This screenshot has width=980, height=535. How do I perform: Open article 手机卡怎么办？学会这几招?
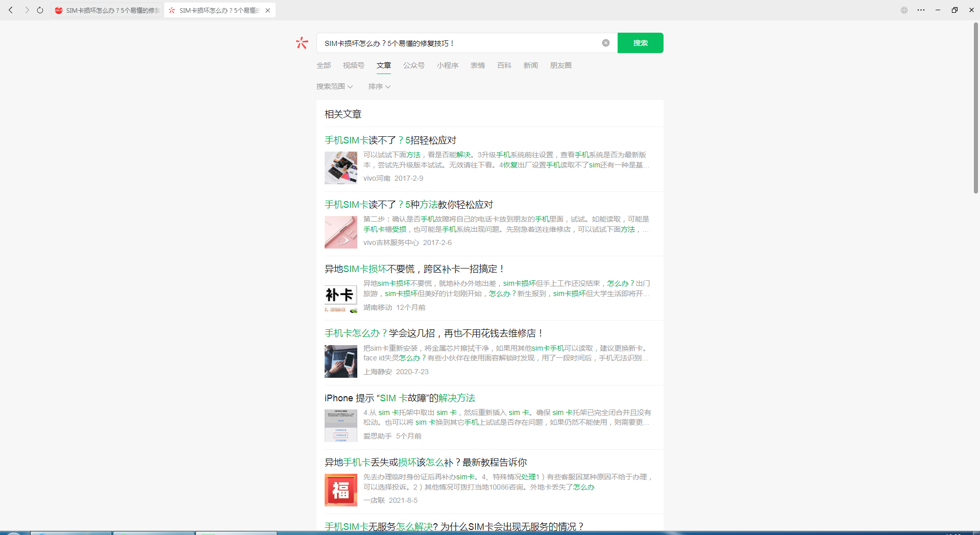(x=434, y=333)
